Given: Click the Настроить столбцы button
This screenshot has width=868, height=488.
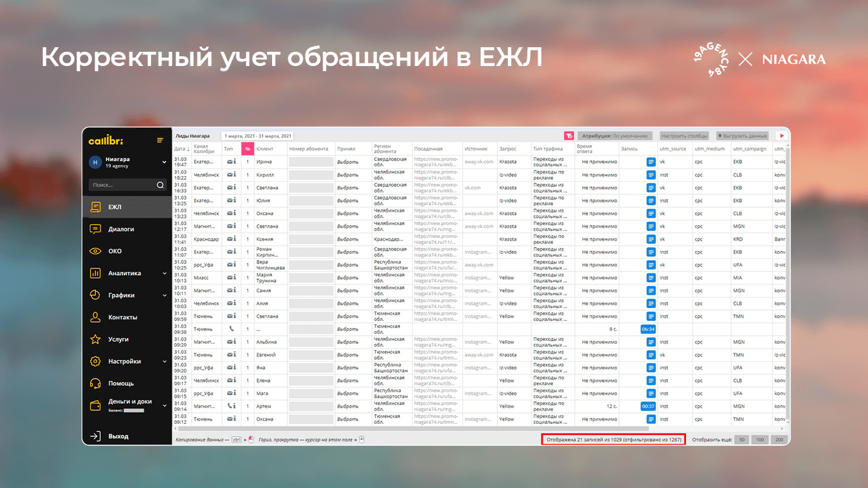Looking at the screenshot, I should (684, 136).
